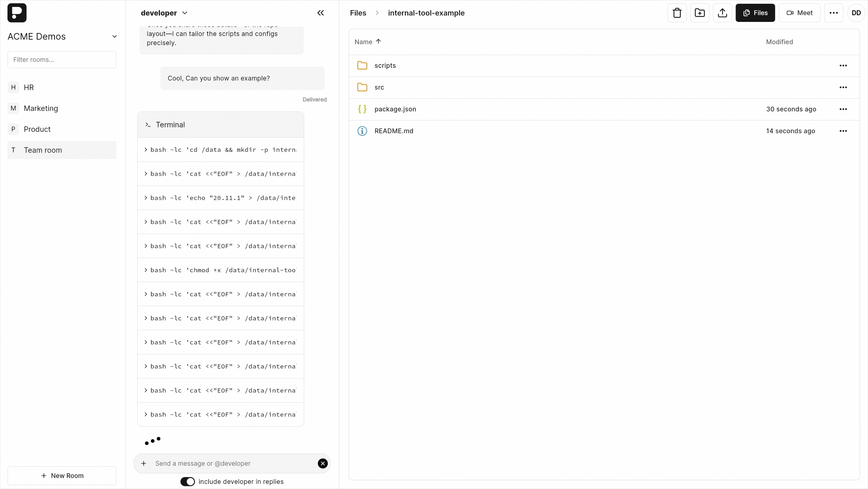Click the top toolbar three-dots menu
This screenshot has height=489, width=868.
coord(833,13)
